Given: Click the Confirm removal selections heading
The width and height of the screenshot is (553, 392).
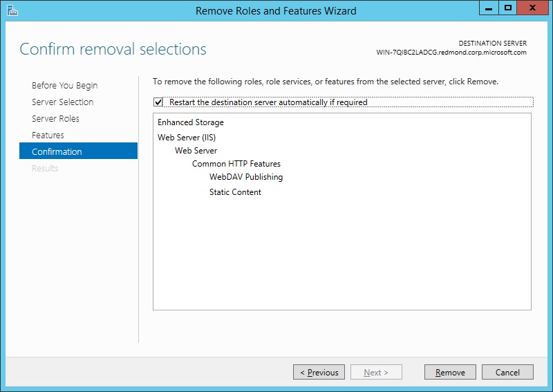Looking at the screenshot, I should [x=113, y=49].
